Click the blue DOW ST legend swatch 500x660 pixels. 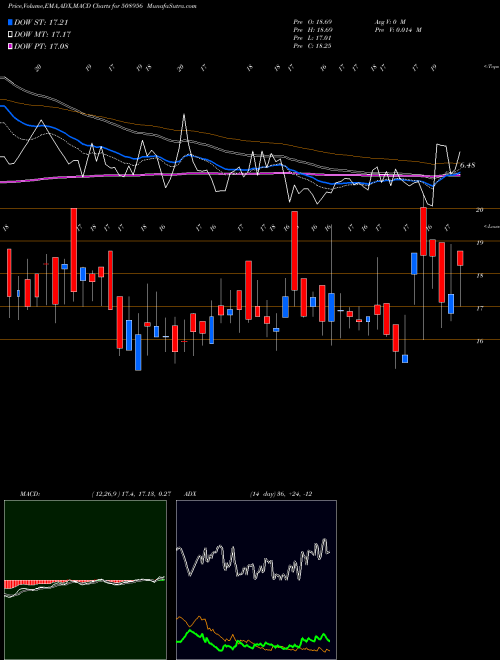coord(10,22)
